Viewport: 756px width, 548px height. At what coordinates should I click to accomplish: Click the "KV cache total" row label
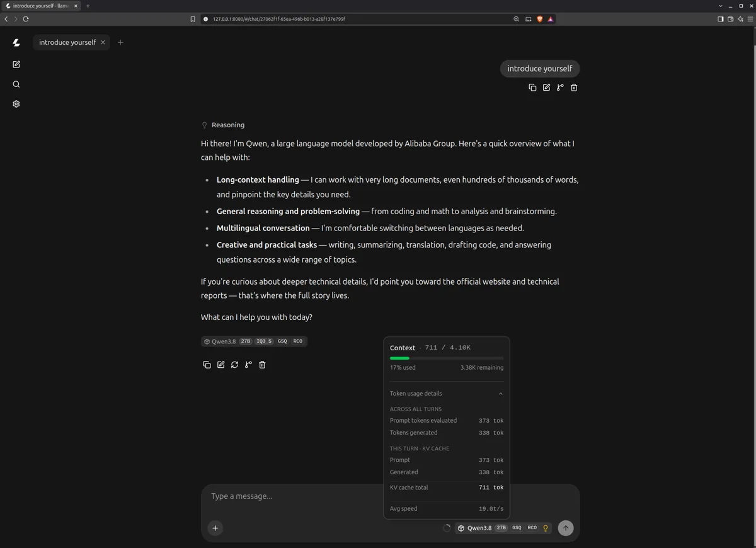point(409,488)
